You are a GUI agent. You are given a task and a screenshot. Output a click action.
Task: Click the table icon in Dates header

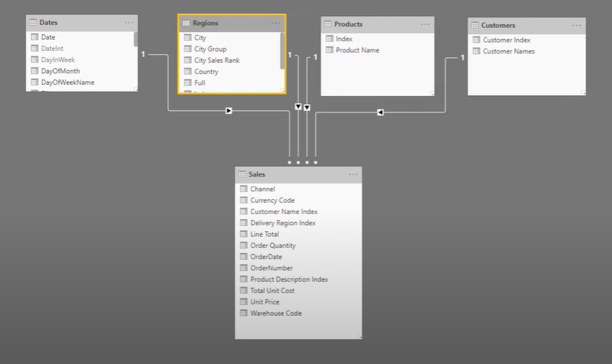[33, 22]
